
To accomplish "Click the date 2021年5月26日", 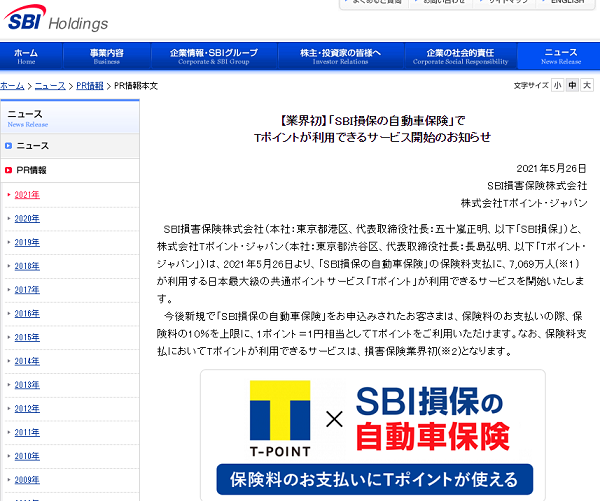I will tap(551, 168).
